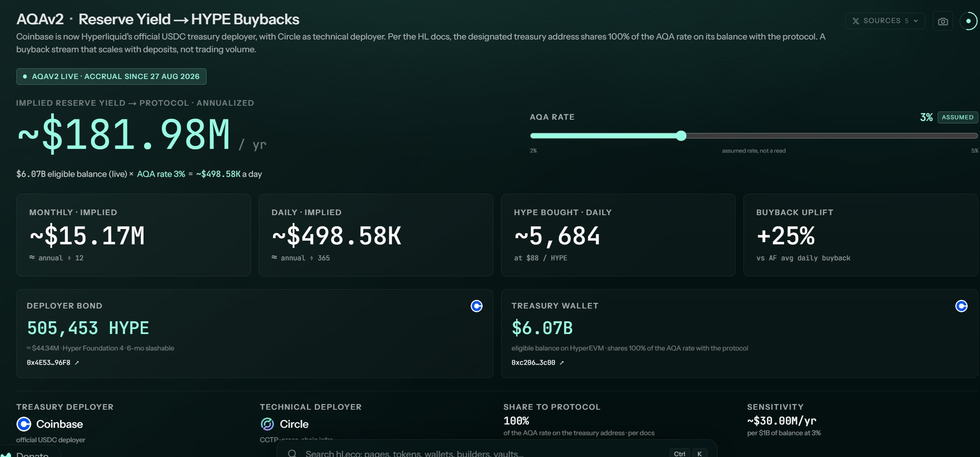The width and height of the screenshot is (980, 457).
Task: Select the Daily Implied ~$498.58K card
Action: [x=376, y=235]
